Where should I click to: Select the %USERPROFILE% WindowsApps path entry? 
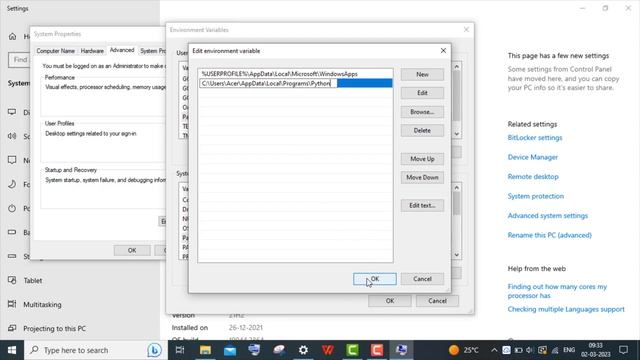[x=296, y=74]
